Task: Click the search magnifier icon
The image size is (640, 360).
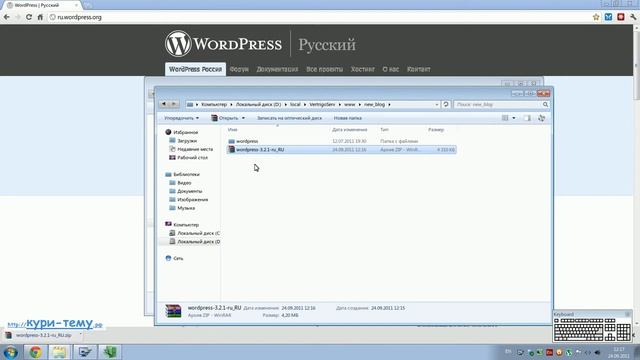Action: [545, 104]
